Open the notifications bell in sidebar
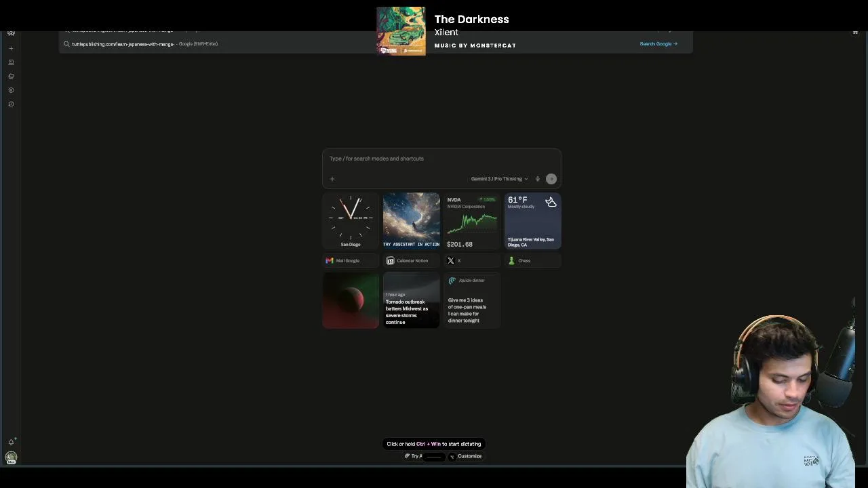 11,442
